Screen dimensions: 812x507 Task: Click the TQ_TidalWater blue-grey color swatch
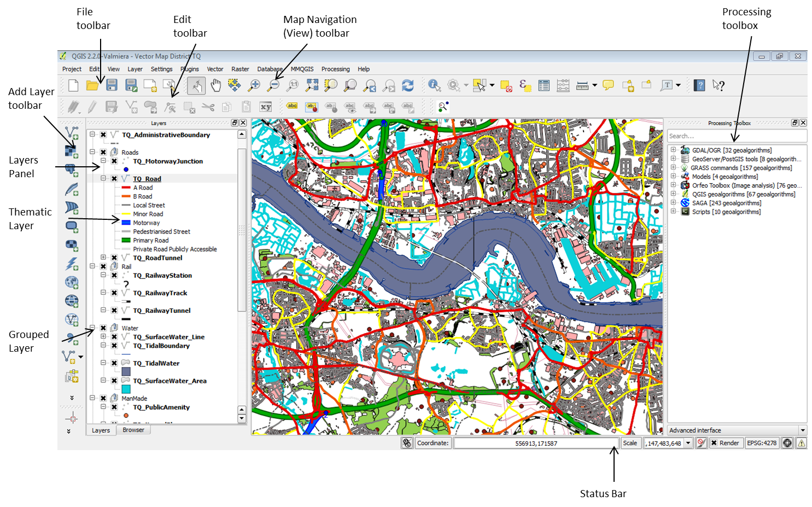(126, 371)
